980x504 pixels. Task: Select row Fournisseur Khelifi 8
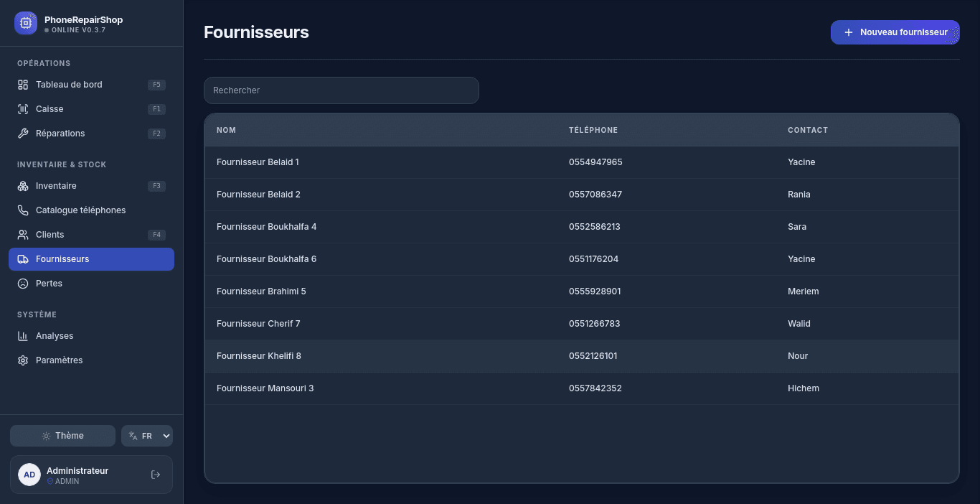pyautogui.click(x=581, y=356)
